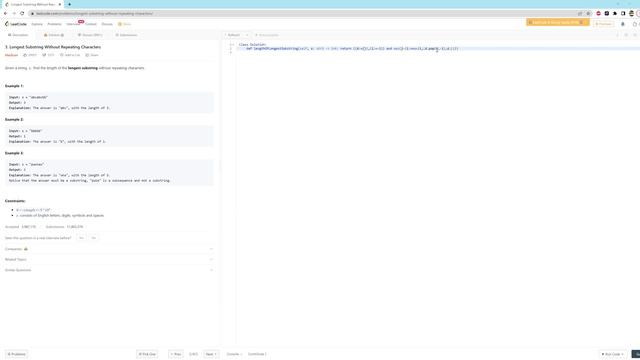Open the Store menu item
Viewport: 640px width, 360px height.
pos(124,24)
